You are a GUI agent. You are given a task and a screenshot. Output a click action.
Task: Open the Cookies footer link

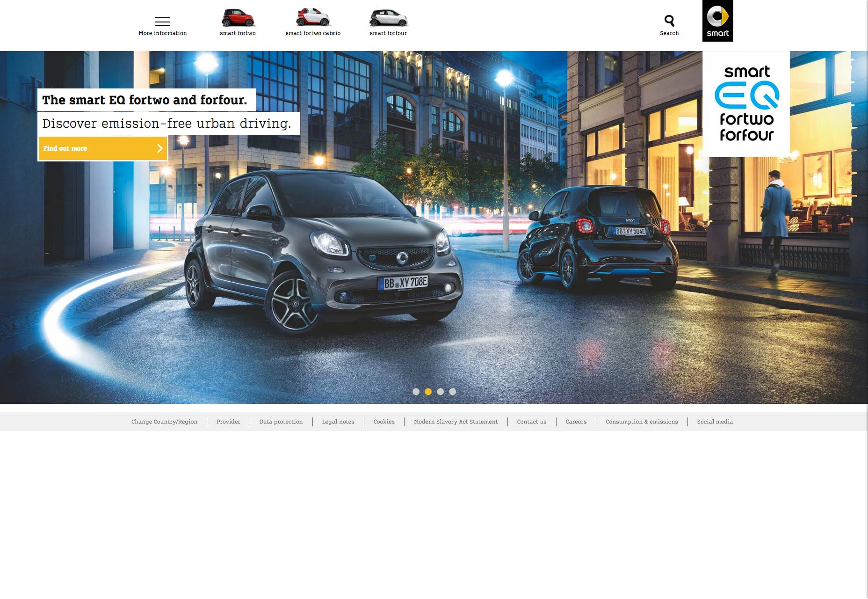tap(384, 422)
